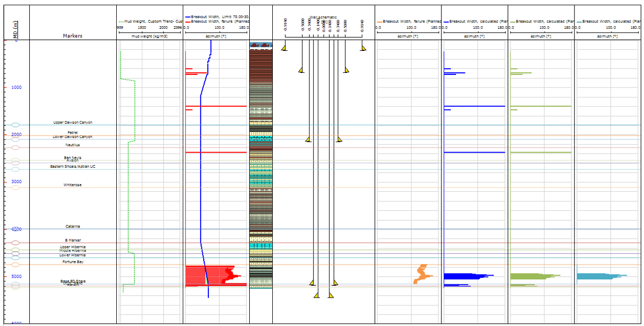Image resolution: width=644 pixels, height=326 pixels.
Task: Select the orange Breakout Width failure legend
Action: (x=408, y=21)
